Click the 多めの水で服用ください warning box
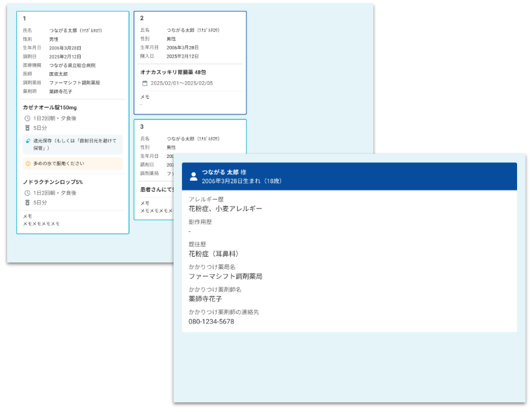Screen dimensions: 532x412 [x=72, y=164]
